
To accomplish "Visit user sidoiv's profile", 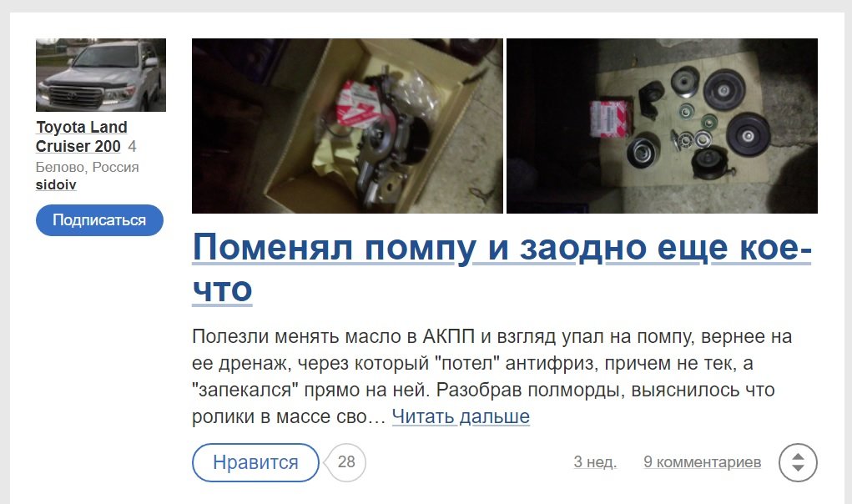I will click(x=56, y=184).
